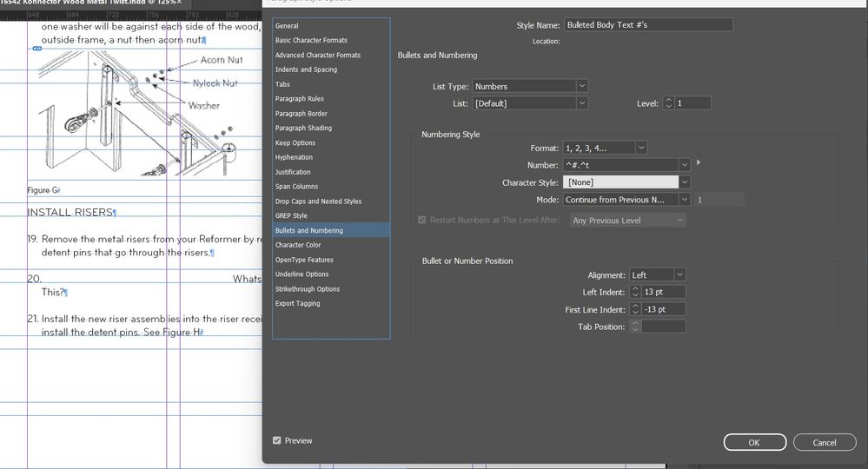Click the text thread link icon in document
This screenshot has width=868, height=469.
(37, 49)
